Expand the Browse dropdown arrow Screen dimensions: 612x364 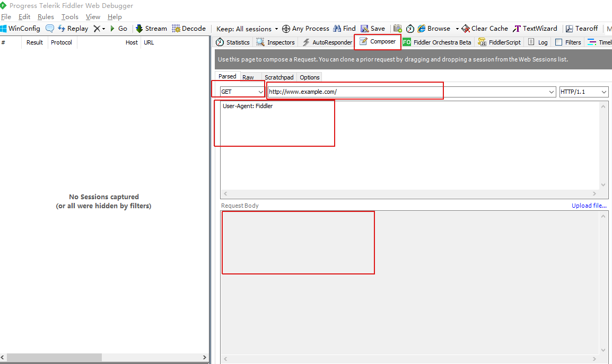(x=457, y=29)
